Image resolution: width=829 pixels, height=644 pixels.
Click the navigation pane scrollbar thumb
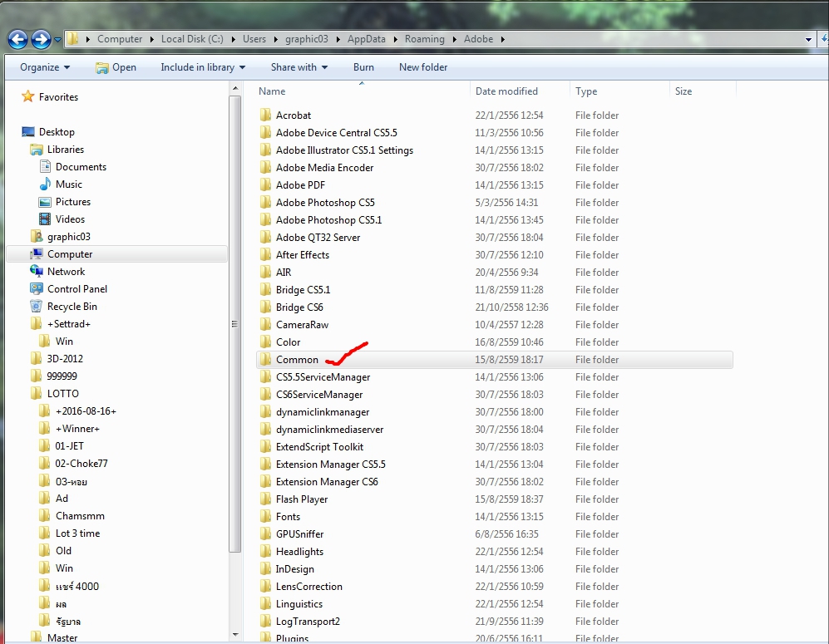point(235,324)
